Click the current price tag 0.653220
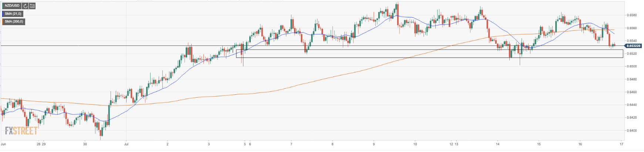 point(634,46)
